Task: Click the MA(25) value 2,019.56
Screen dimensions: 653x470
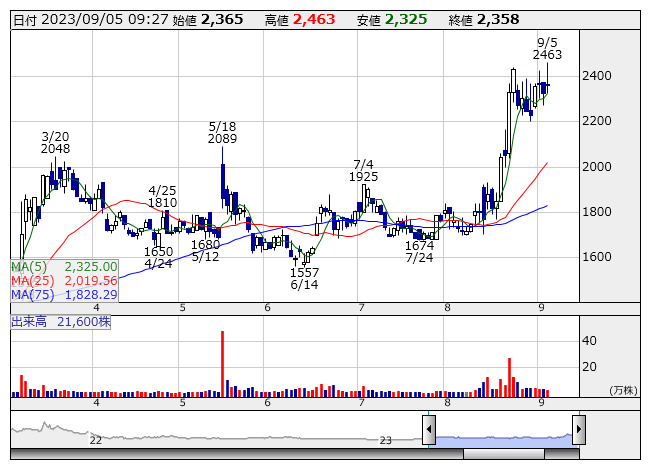Action: [91, 281]
